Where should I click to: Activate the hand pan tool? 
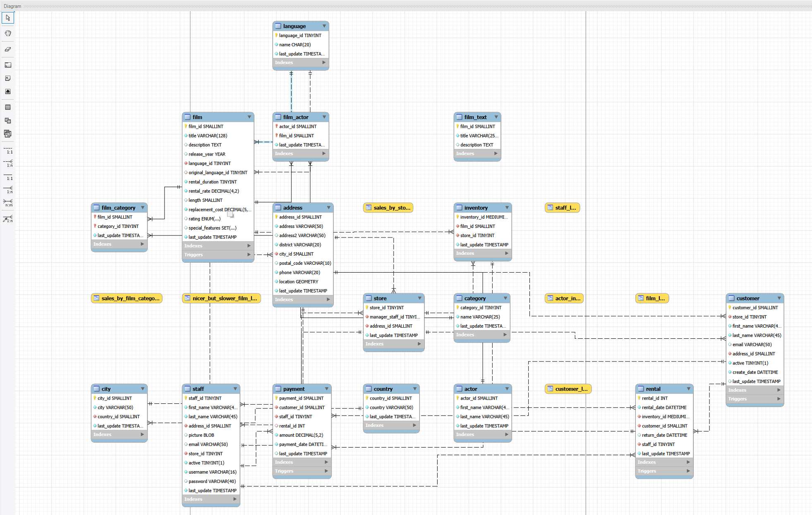click(x=8, y=34)
